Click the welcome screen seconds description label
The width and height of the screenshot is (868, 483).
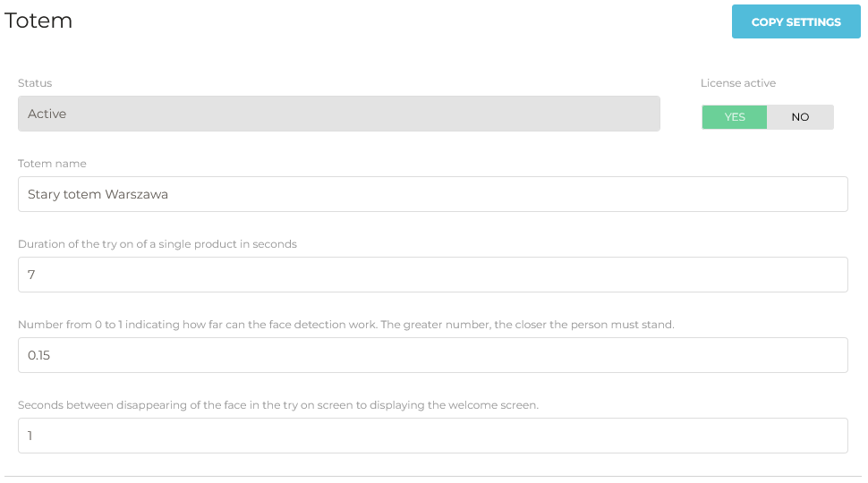(278, 405)
